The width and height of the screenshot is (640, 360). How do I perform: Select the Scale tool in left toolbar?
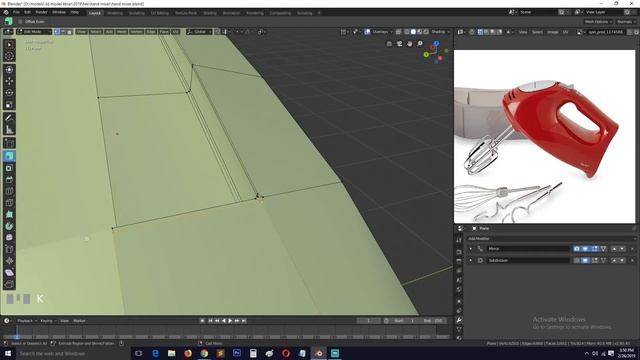[9, 104]
